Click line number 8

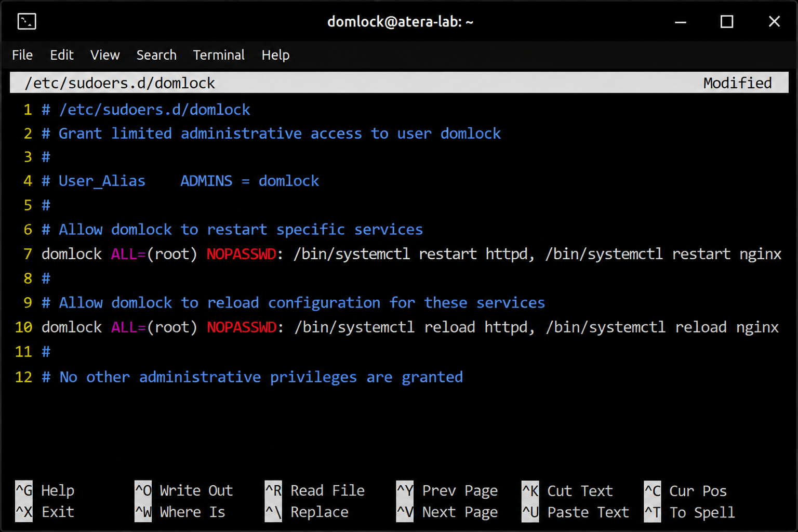pos(28,278)
